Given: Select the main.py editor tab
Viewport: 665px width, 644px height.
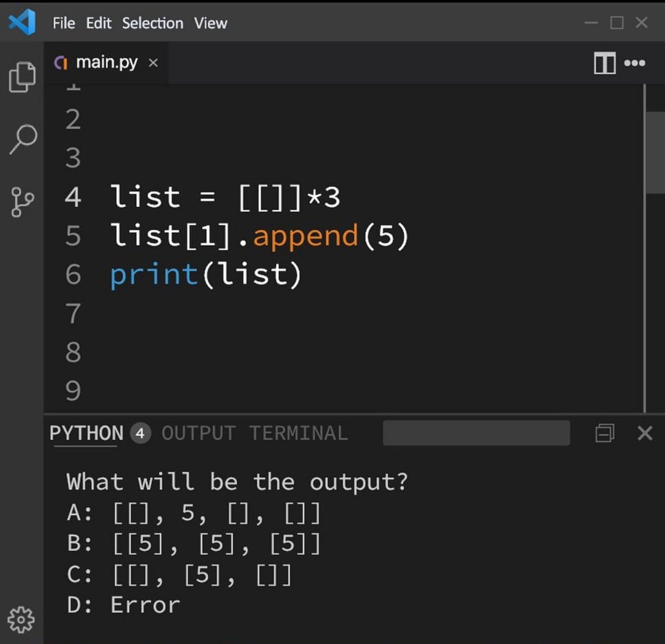Looking at the screenshot, I should pos(106,63).
